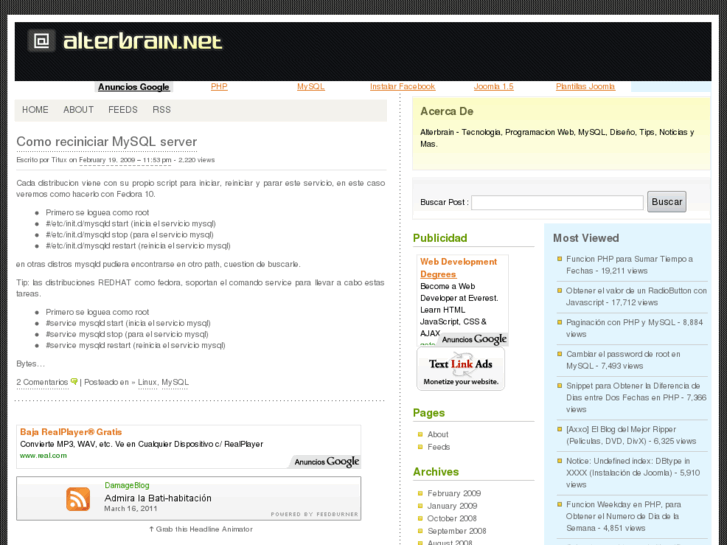Open the RSS menu item

pyautogui.click(x=161, y=110)
